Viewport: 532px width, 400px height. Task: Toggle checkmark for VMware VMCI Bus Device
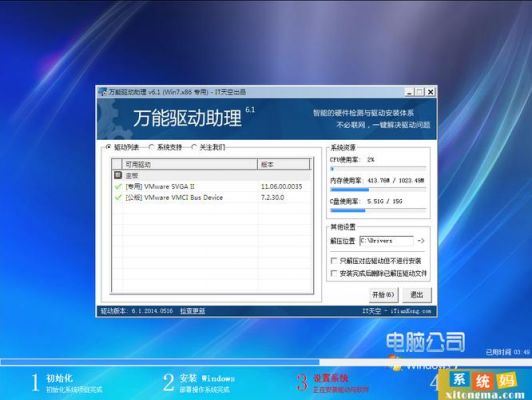[118, 197]
